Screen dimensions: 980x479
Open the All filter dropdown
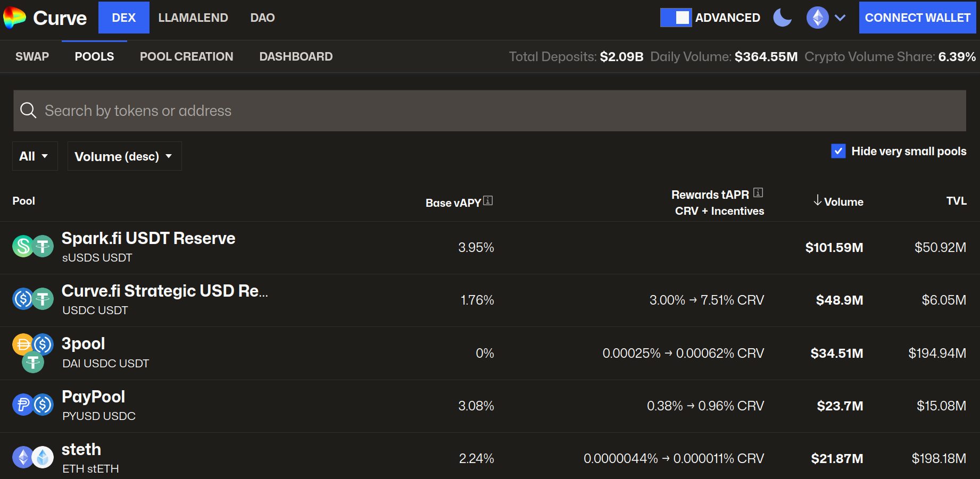point(35,156)
